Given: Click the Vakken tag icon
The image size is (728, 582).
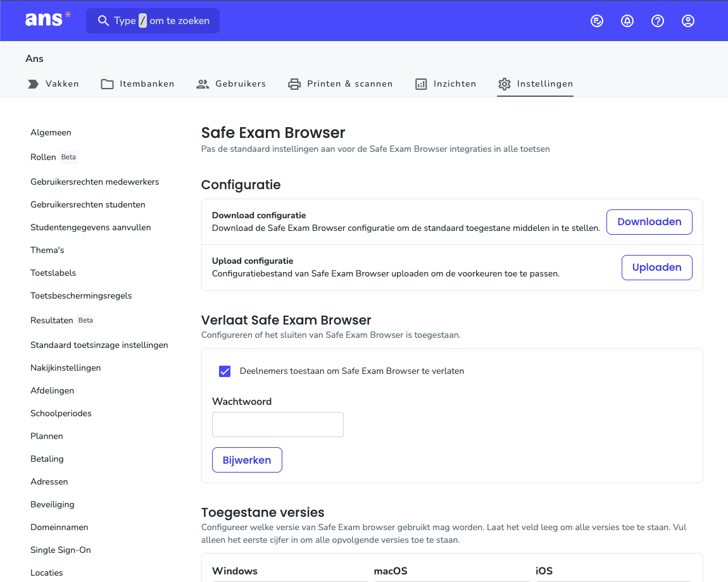Looking at the screenshot, I should (x=34, y=84).
